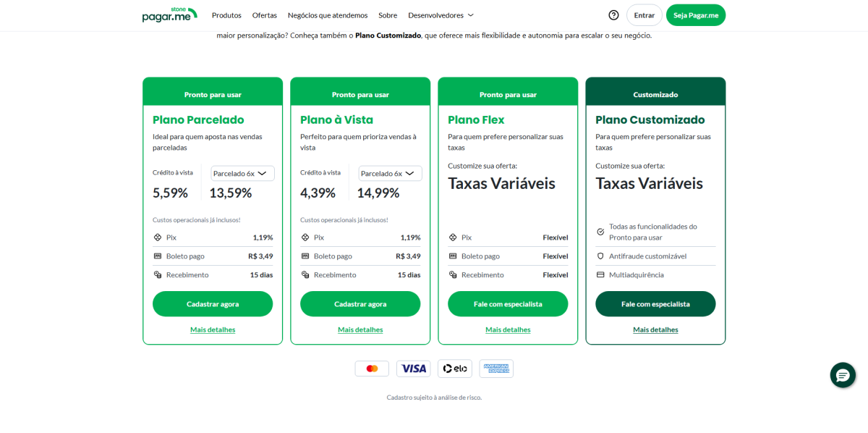Click Fale com especialista under Plano Flex
868x433 pixels.
[508, 304]
